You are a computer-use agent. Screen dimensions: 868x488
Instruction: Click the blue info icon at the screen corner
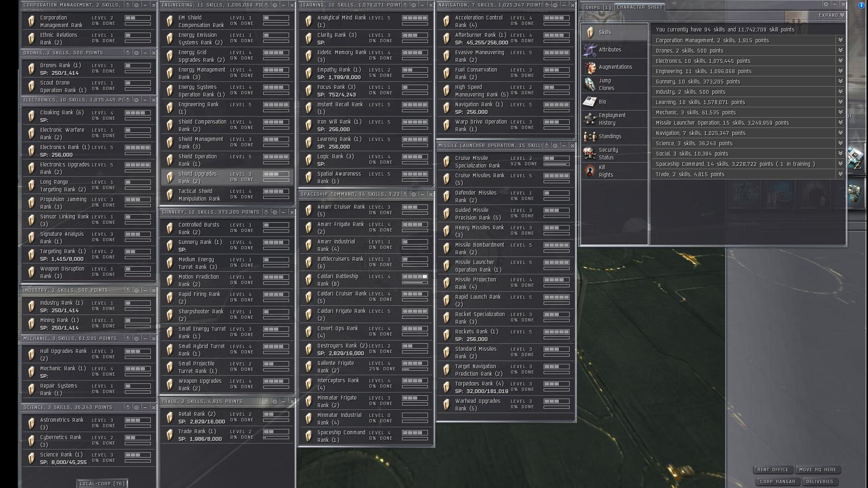tap(861, 5)
